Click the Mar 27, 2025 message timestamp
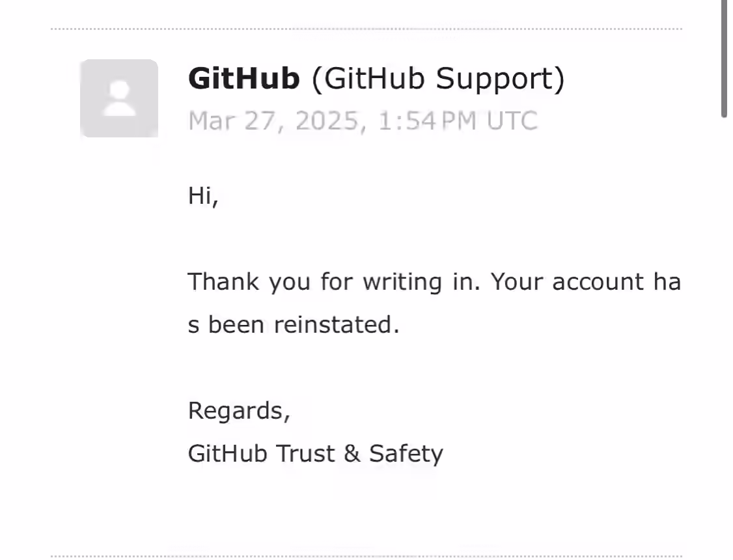This screenshot has width=733, height=560. point(363,121)
